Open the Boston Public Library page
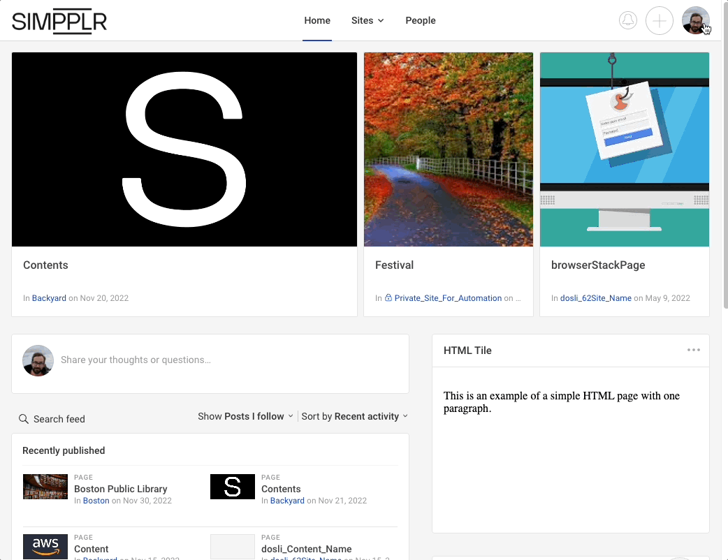The height and width of the screenshot is (560, 728). (120, 489)
